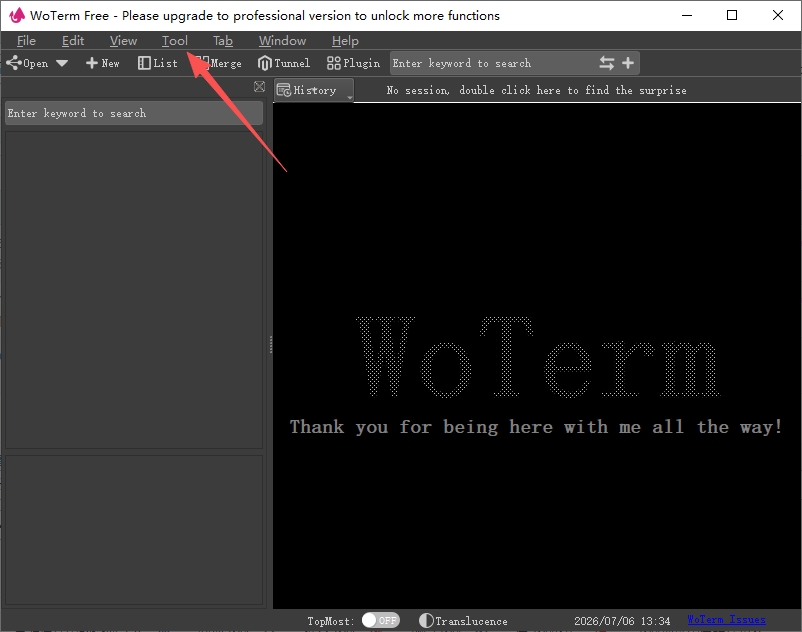Click the date time in status bar

[622, 621]
